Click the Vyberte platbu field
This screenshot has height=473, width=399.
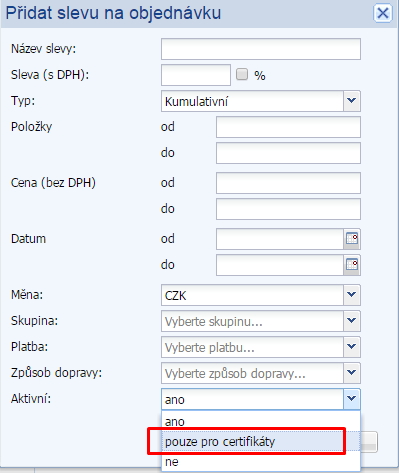click(252, 347)
